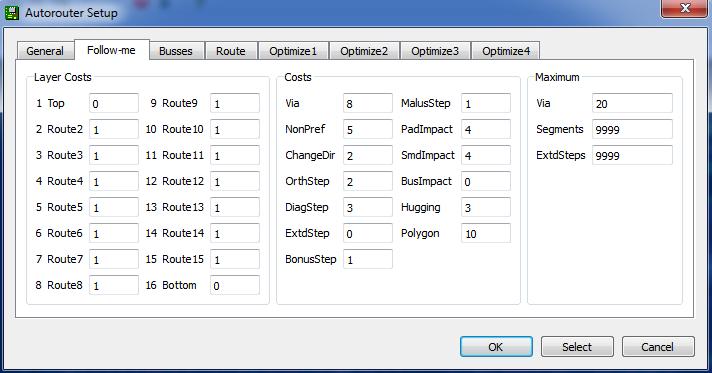Click the Via cost field showing 8
This screenshot has height=373, width=712.
pyautogui.click(x=368, y=103)
